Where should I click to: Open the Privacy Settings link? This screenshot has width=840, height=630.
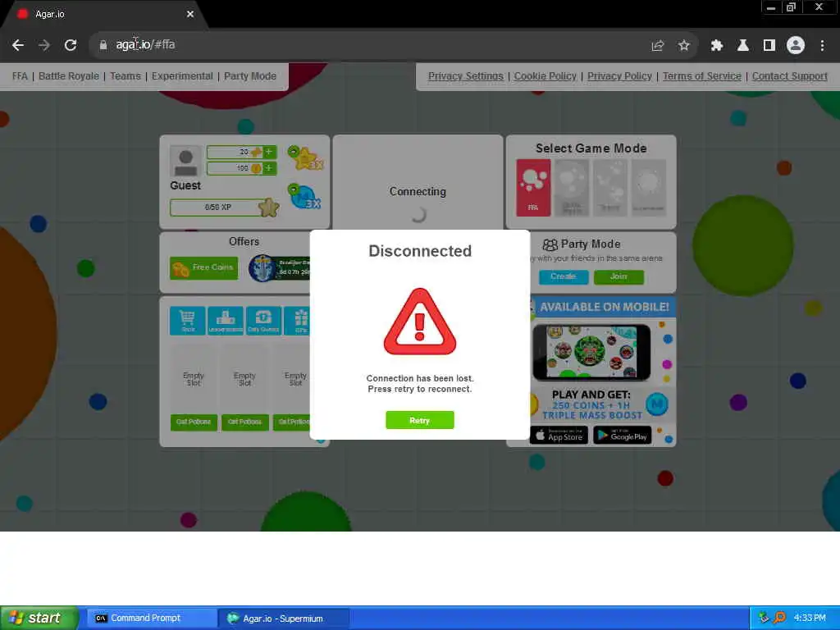(466, 76)
